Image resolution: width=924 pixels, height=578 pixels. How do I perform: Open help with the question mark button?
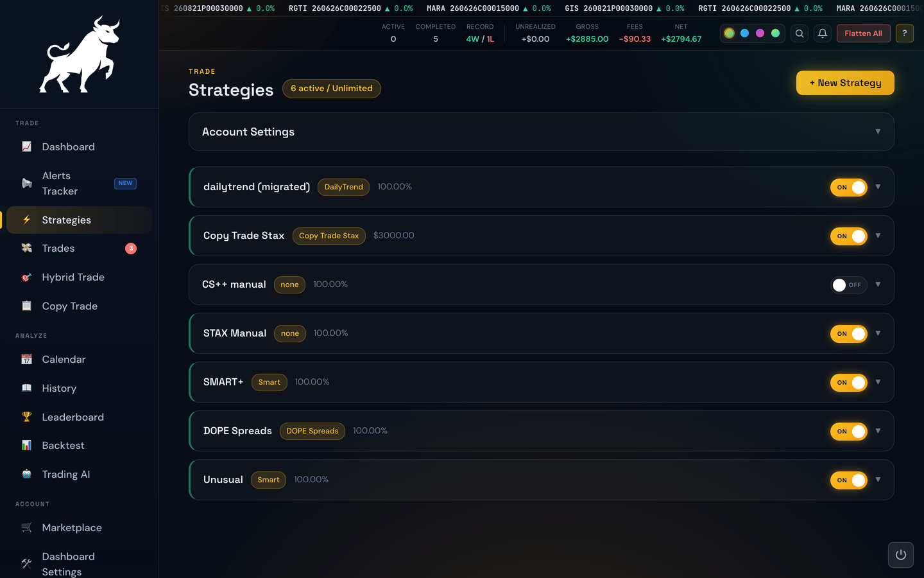[x=905, y=33]
